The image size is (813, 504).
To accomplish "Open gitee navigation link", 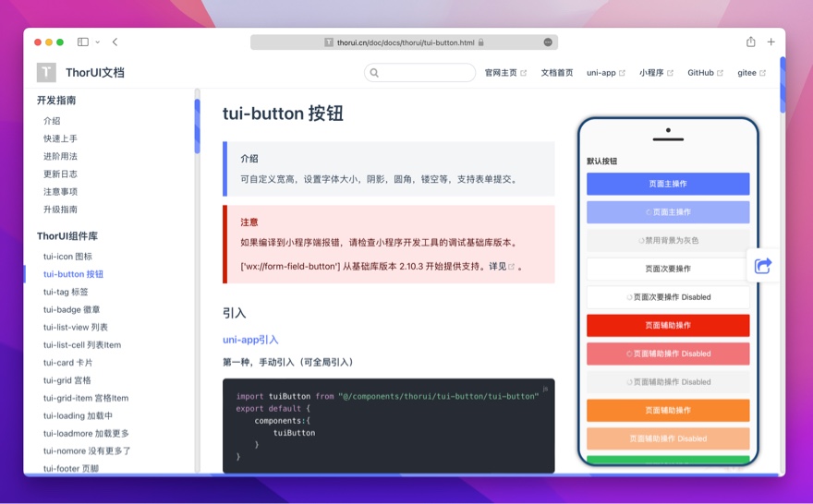I will pos(751,73).
